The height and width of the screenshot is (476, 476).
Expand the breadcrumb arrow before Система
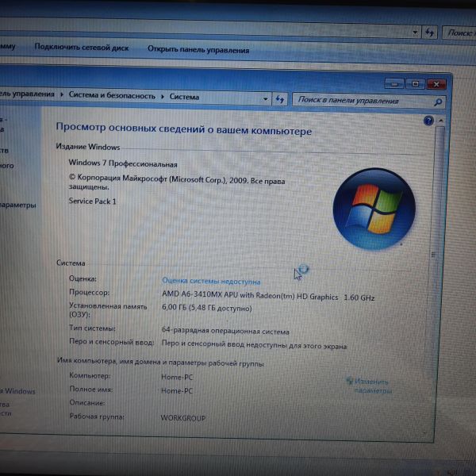click(x=163, y=97)
